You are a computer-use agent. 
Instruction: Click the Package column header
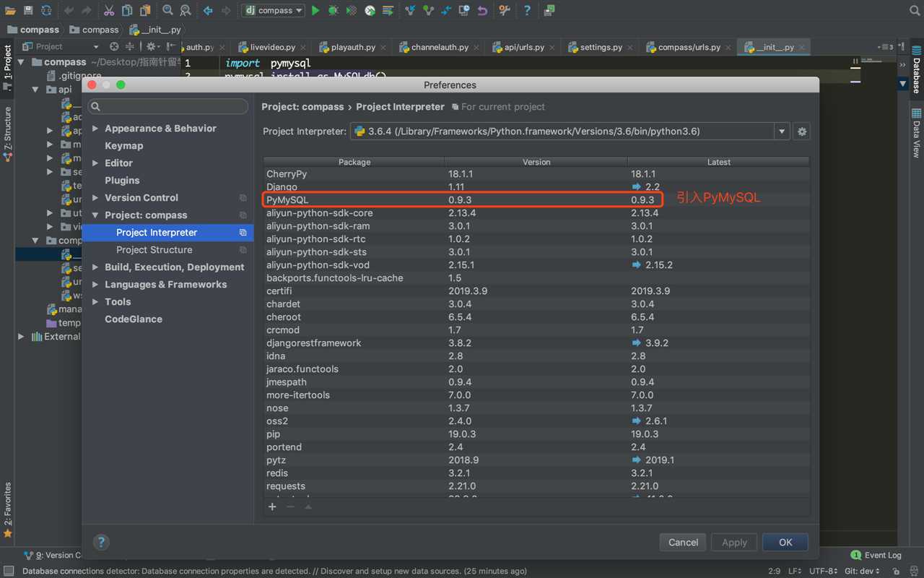coord(354,162)
